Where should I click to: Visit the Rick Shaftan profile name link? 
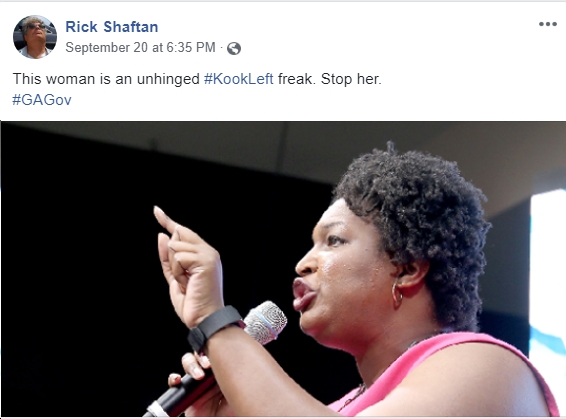[x=112, y=27]
